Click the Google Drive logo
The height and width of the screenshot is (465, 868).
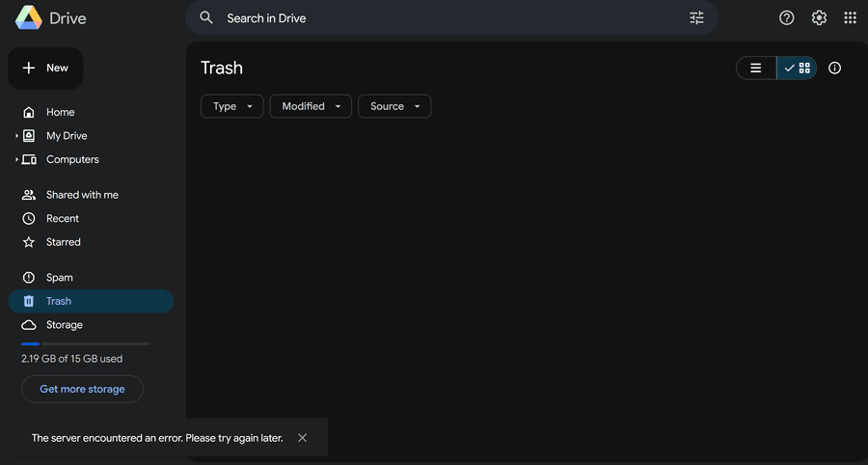[x=28, y=18]
